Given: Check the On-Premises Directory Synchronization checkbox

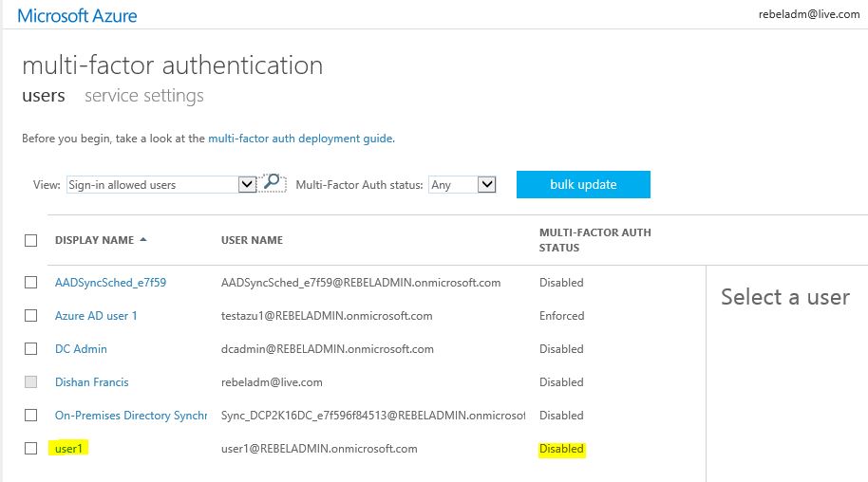Looking at the screenshot, I should pyautogui.click(x=31, y=415).
